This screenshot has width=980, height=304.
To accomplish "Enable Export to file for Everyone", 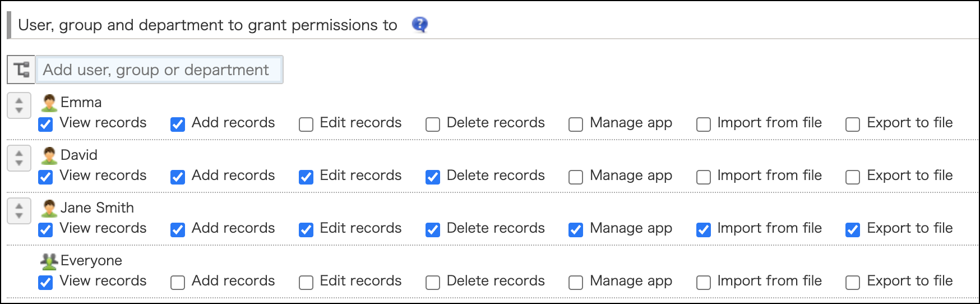I will pyautogui.click(x=853, y=282).
